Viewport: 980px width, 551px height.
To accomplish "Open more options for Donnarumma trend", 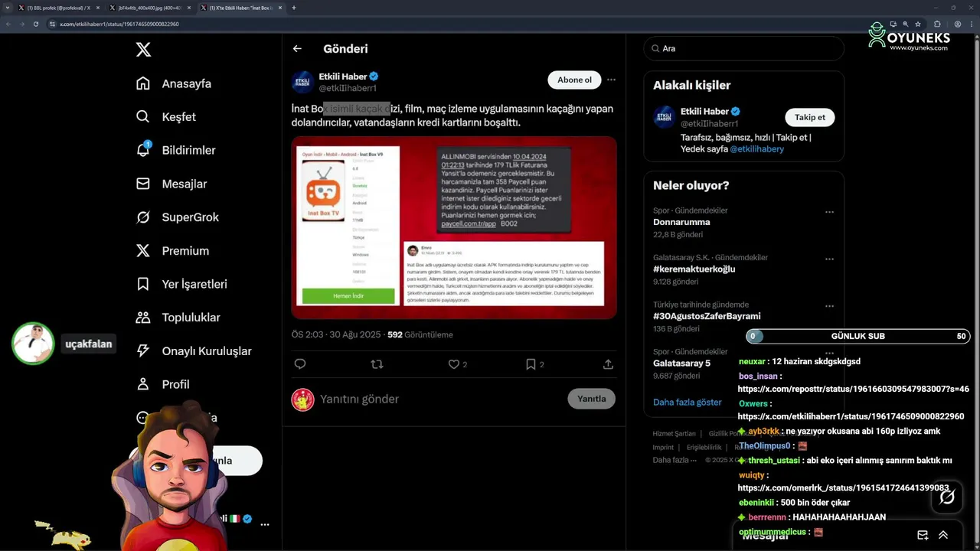I will tap(829, 212).
